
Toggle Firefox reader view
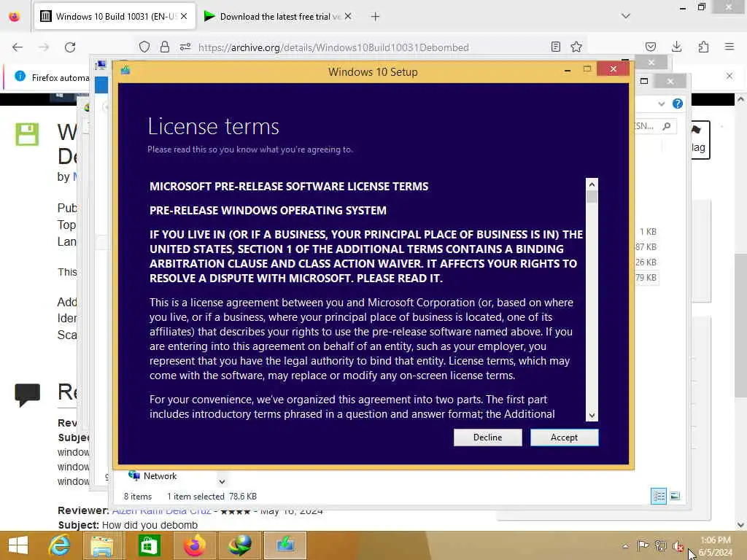pyautogui.click(x=555, y=47)
